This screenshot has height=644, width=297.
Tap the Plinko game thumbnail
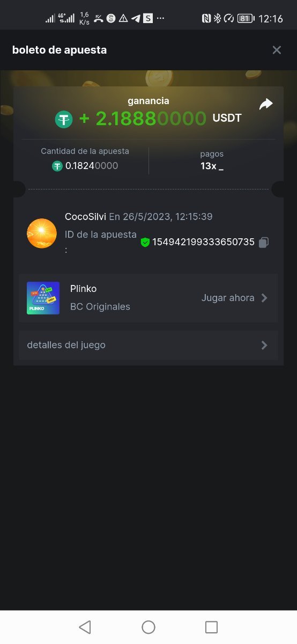click(43, 298)
